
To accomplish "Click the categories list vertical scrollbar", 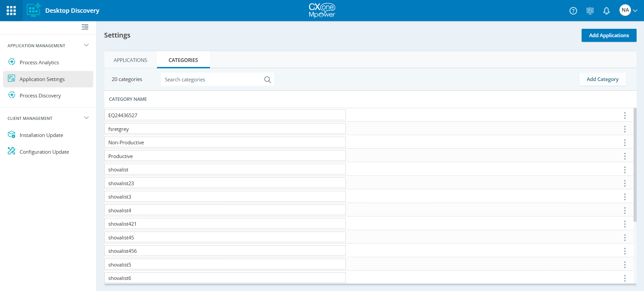I will click(x=635, y=165).
